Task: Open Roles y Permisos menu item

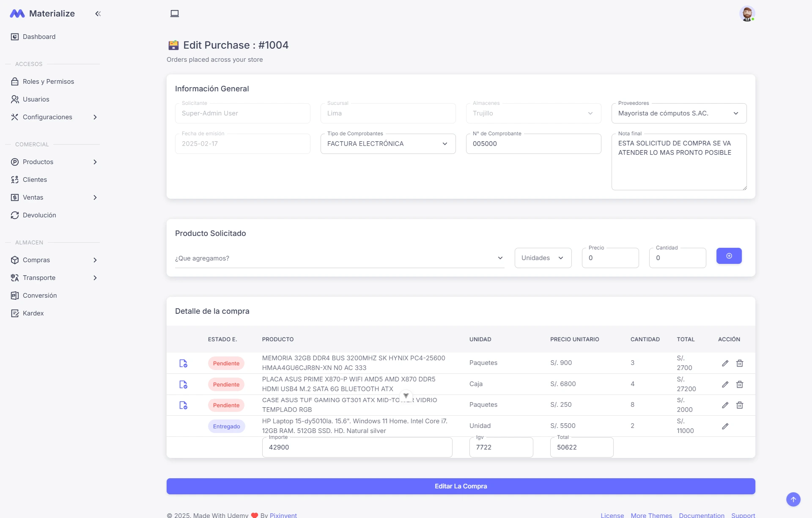Action: tap(48, 82)
